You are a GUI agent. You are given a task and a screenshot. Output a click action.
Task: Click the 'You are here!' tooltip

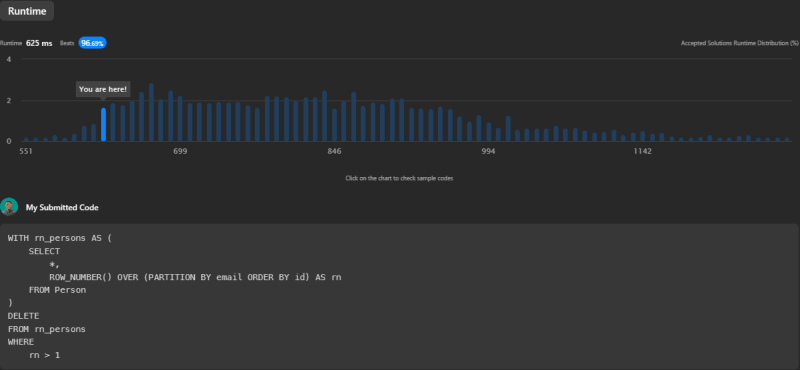click(x=103, y=89)
